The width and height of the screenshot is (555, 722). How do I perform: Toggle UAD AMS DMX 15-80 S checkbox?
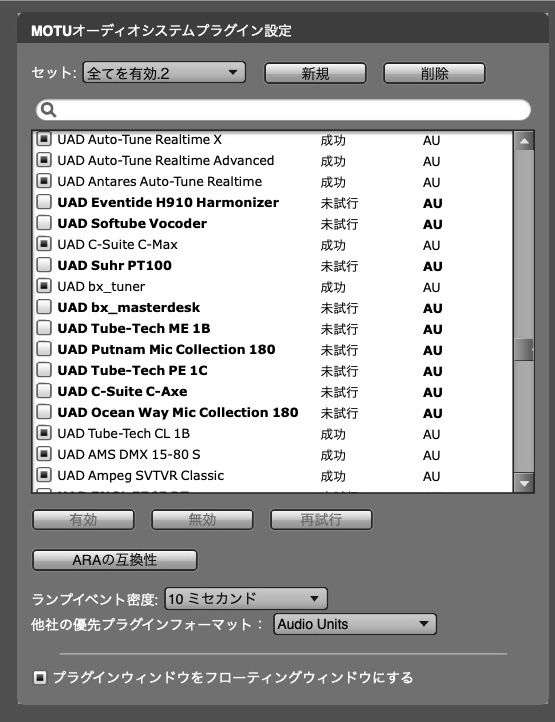(x=44, y=454)
